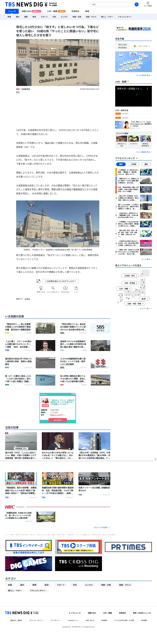Image resolution: width=157 pixels, height=644 pixels.
Task: Click the 暮らし・マネー category chip
Action: (15, 591)
